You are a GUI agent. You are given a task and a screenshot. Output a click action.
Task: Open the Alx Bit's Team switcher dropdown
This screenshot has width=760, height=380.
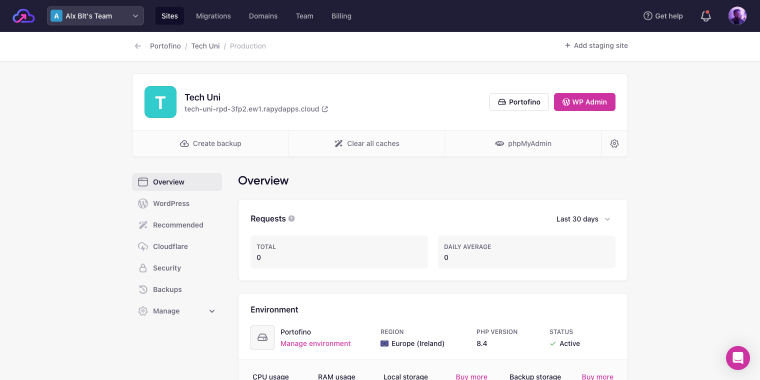95,16
